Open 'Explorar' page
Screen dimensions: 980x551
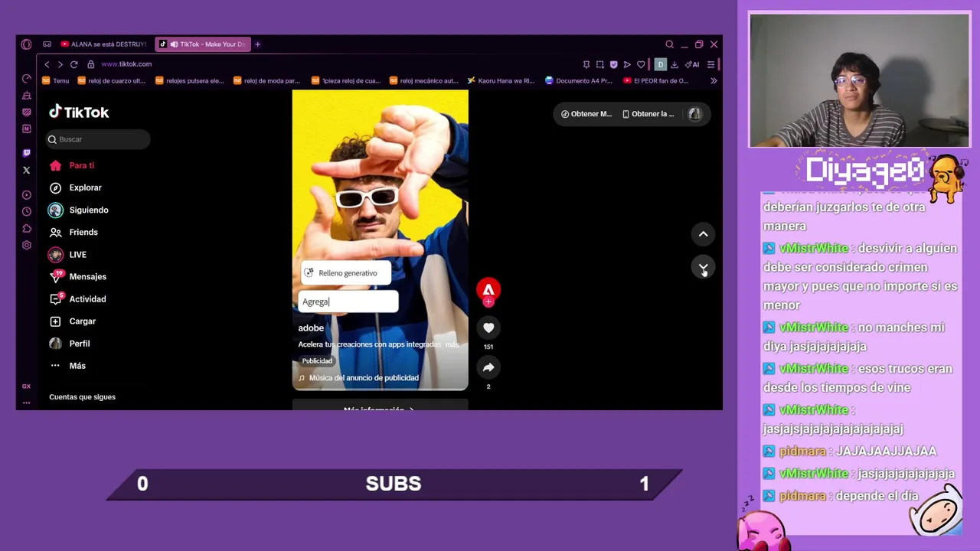click(75, 187)
